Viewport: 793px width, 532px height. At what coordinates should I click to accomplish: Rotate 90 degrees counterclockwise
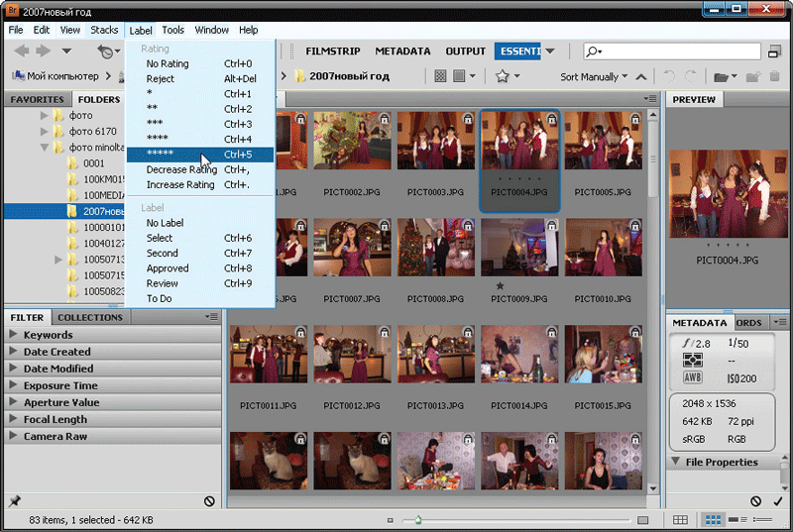point(669,76)
